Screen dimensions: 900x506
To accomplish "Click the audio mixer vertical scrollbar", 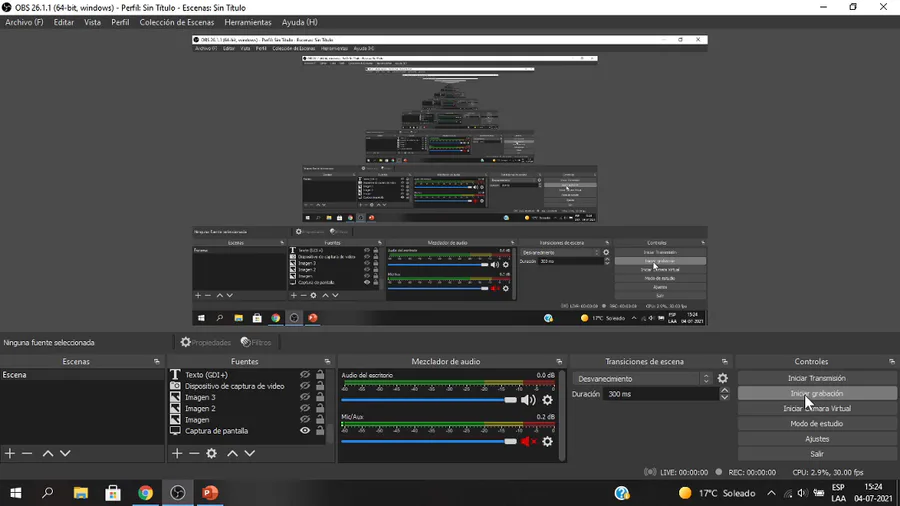I will [x=562, y=415].
